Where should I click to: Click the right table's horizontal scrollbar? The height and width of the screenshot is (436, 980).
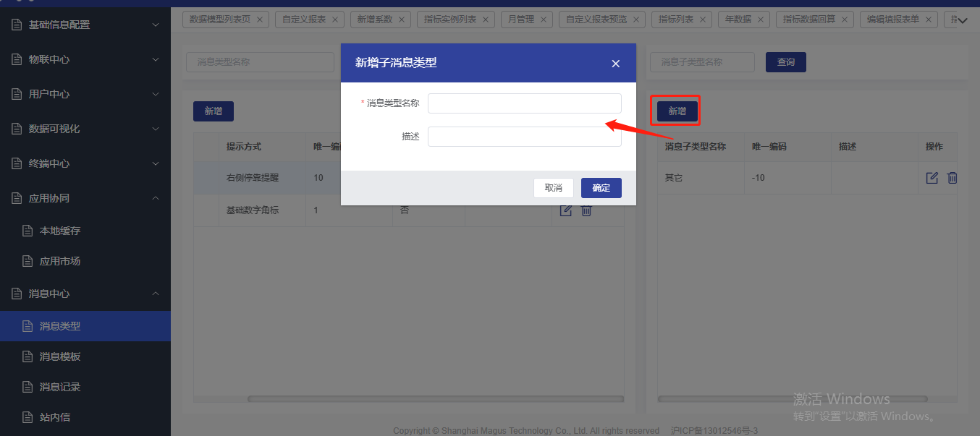point(793,398)
